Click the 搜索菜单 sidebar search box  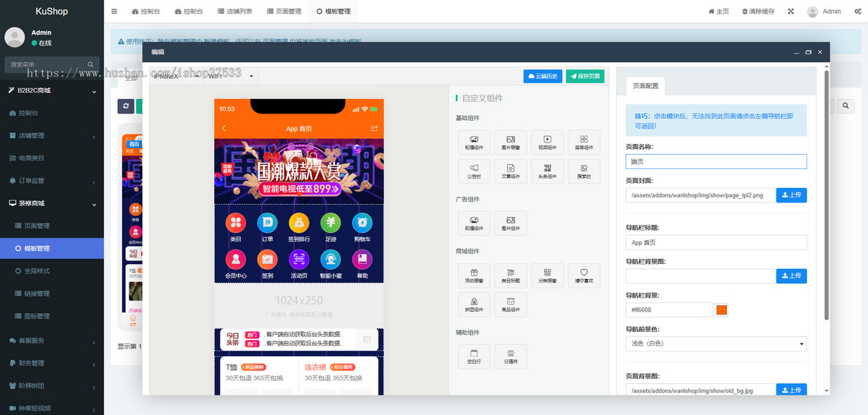52,64
